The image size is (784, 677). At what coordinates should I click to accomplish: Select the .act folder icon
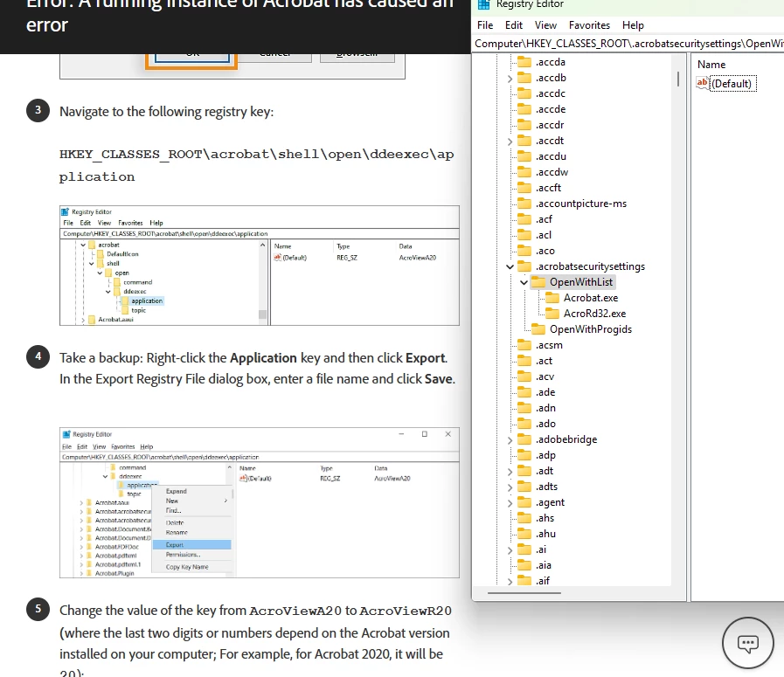[524, 361]
